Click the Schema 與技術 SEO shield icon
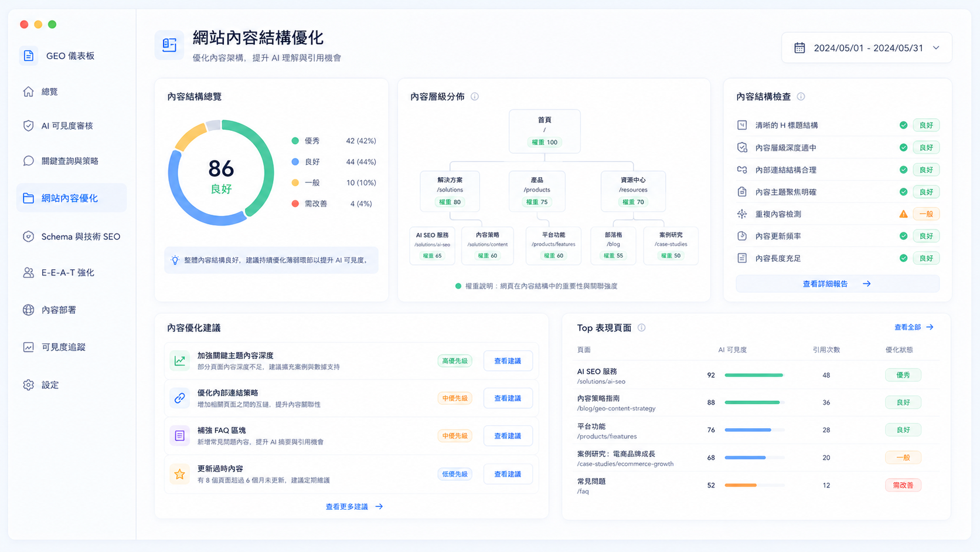This screenshot has height=552, width=980. point(28,236)
